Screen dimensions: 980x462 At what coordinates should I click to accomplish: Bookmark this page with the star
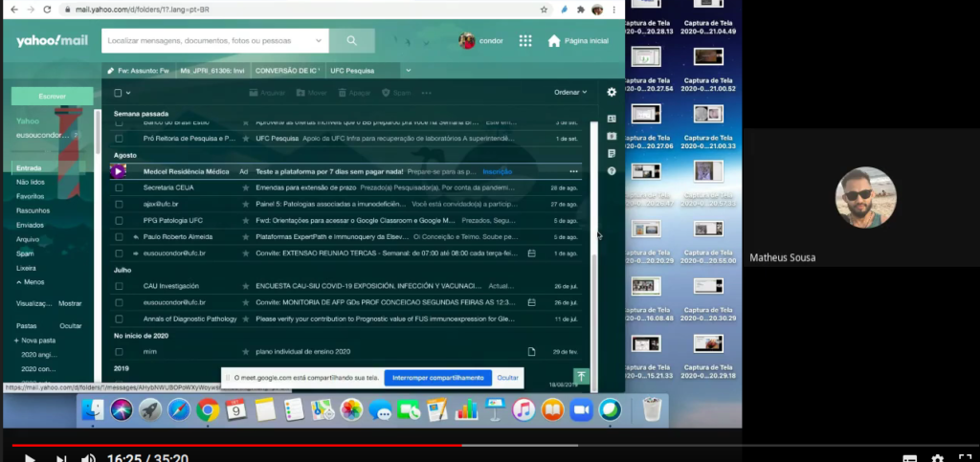pos(544,10)
